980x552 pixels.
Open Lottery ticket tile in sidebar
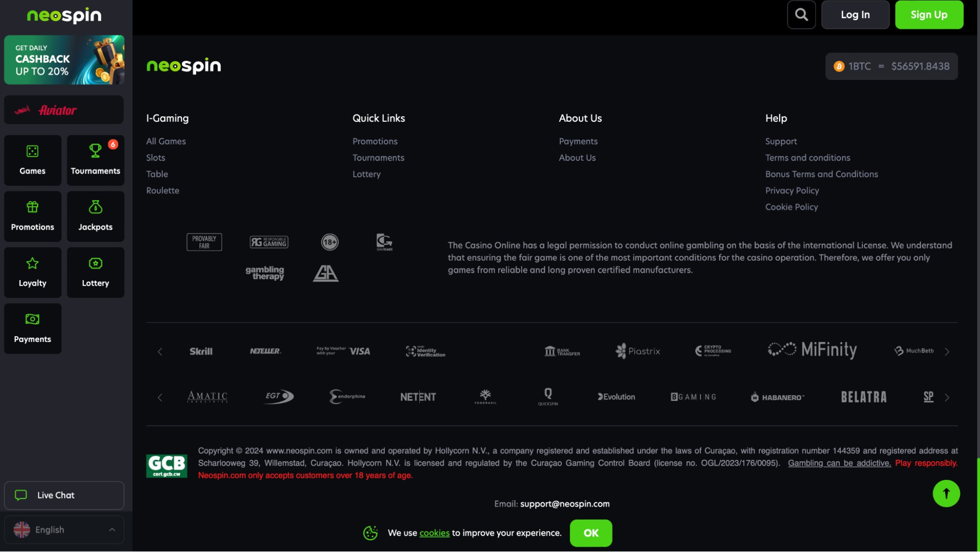click(96, 272)
